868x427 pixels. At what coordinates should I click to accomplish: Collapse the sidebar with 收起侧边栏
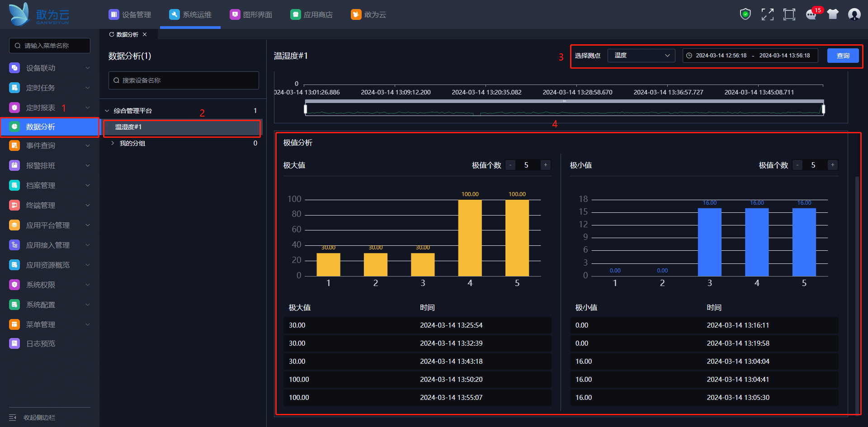33,418
